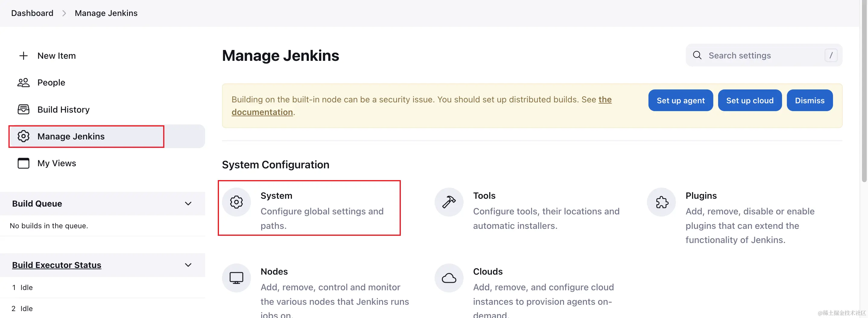Collapse the Build Queue panel
868x318 pixels.
click(x=188, y=204)
